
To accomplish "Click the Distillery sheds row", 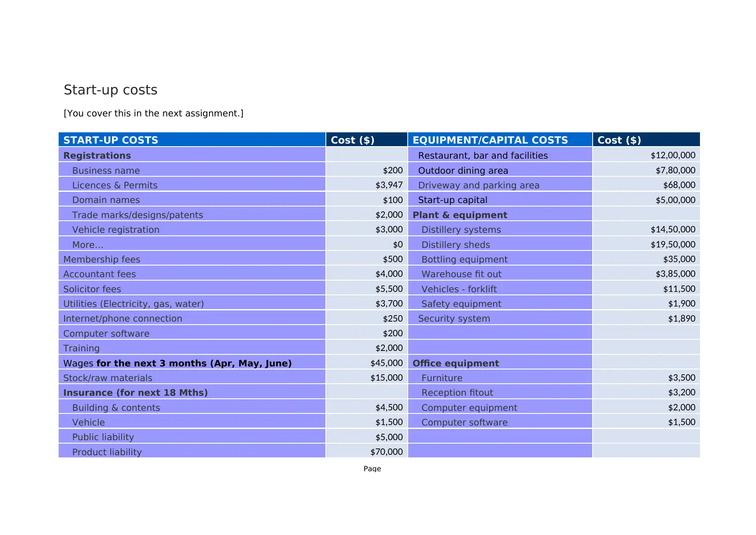I will click(456, 245).
